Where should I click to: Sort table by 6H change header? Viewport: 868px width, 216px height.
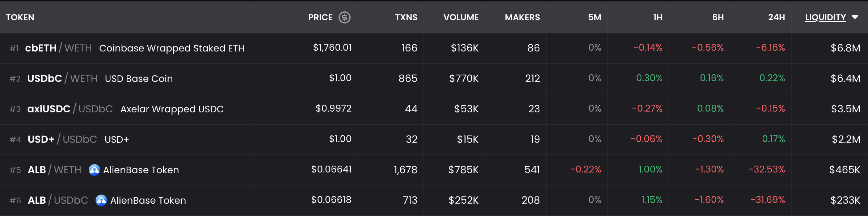click(718, 17)
